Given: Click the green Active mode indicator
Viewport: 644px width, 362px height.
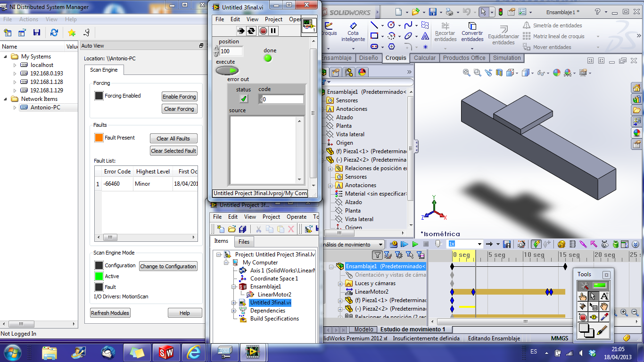Looking at the screenshot, I should pos(99,276).
